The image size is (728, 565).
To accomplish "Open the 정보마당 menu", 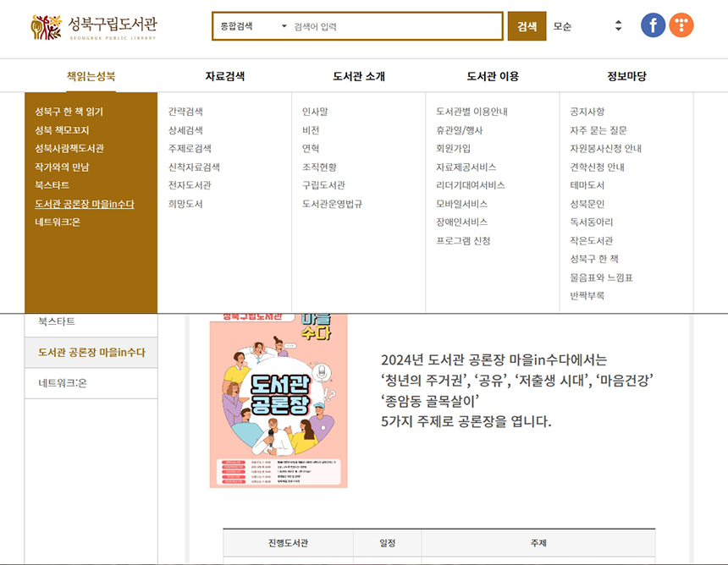I will pos(626,76).
